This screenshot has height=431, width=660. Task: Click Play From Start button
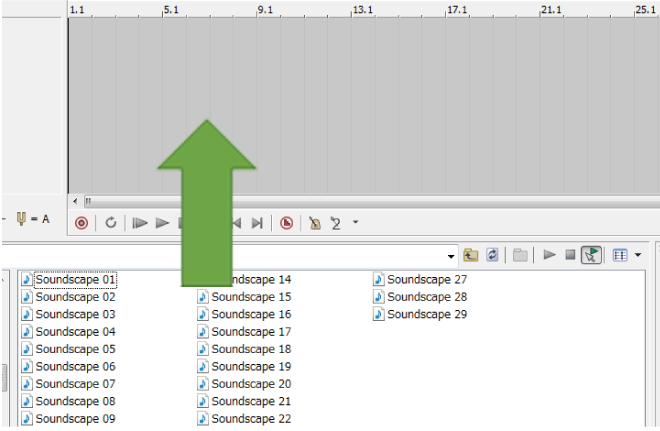[140, 223]
